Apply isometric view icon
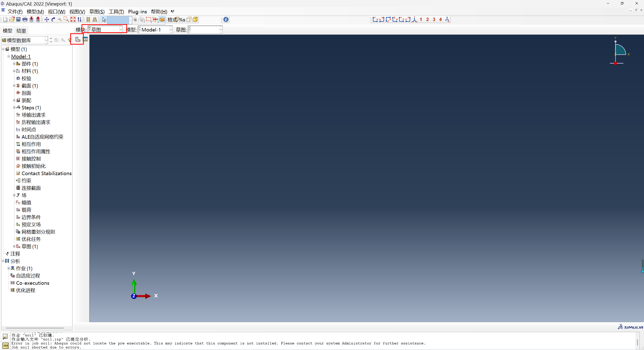Screen dimensions: 644x350 tap(414, 19)
